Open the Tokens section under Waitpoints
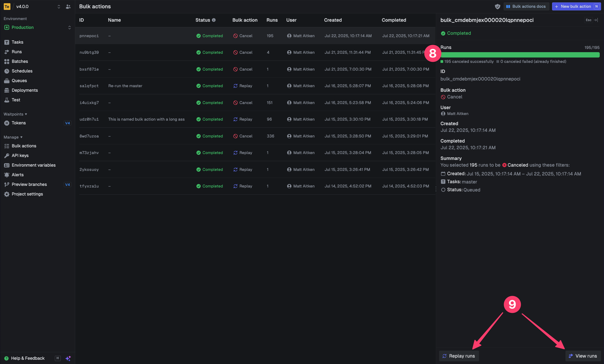The width and height of the screenshot is (604, 364). click(18, 123)
